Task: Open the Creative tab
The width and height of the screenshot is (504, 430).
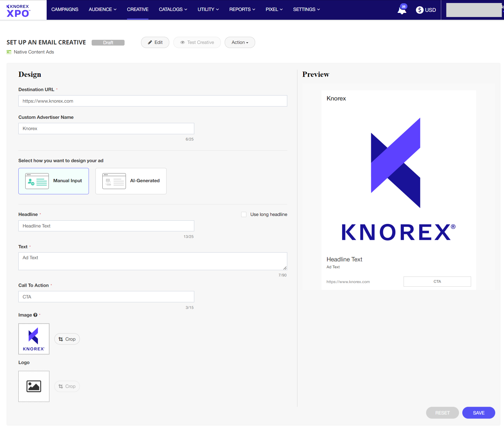Action: 137,9
